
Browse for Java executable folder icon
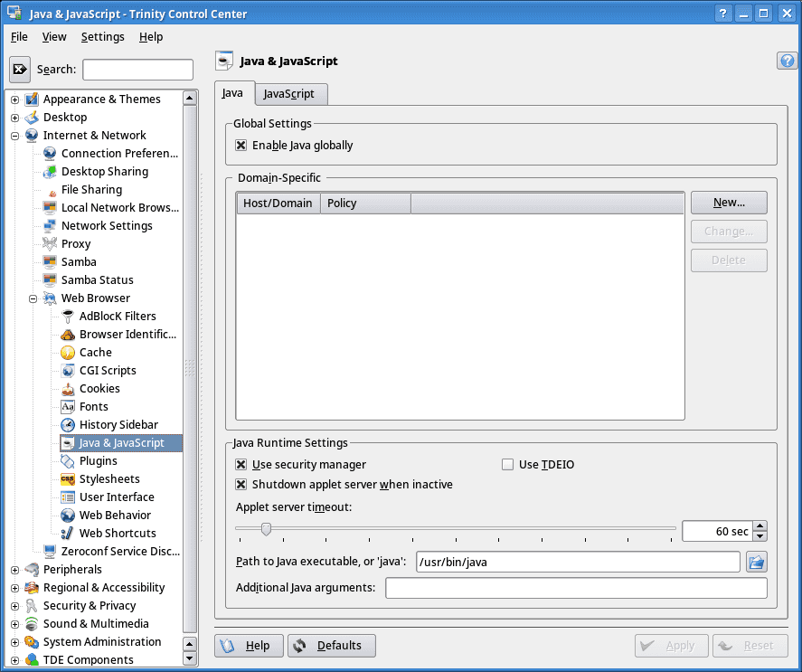(757, 562)
